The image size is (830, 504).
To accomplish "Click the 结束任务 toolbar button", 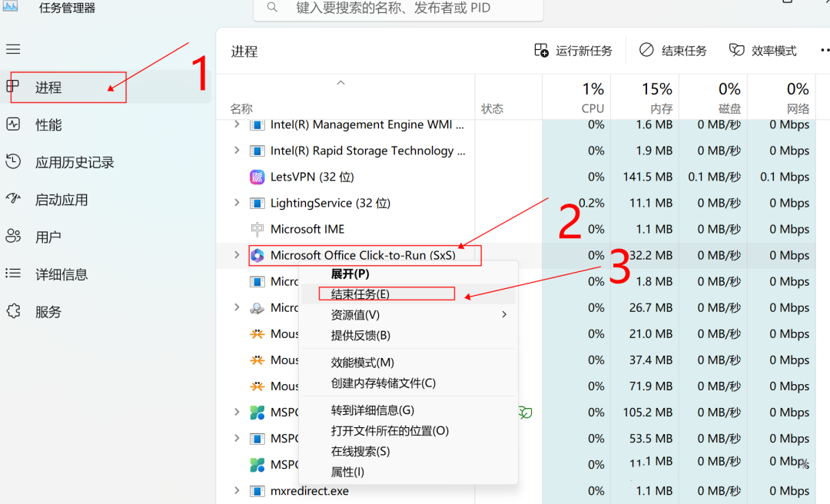I will click(672, 51).
